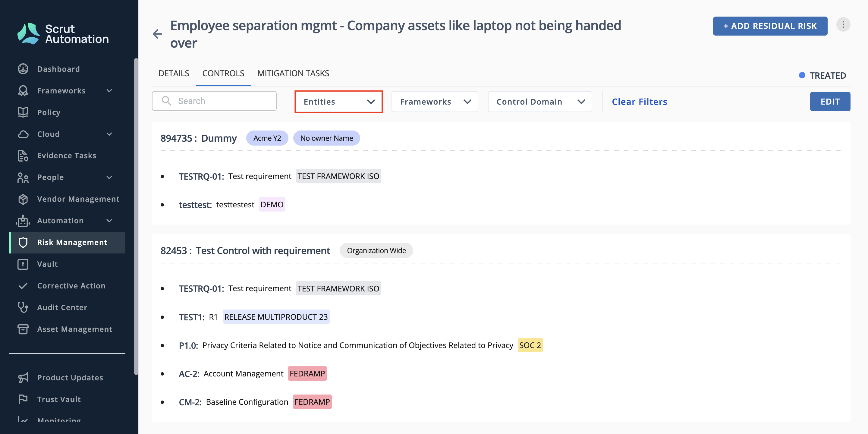Screen dimensions: 868x434
Task: Expand the Frameworks sidebar submenu chevron
Action: [x=109, y=91]
